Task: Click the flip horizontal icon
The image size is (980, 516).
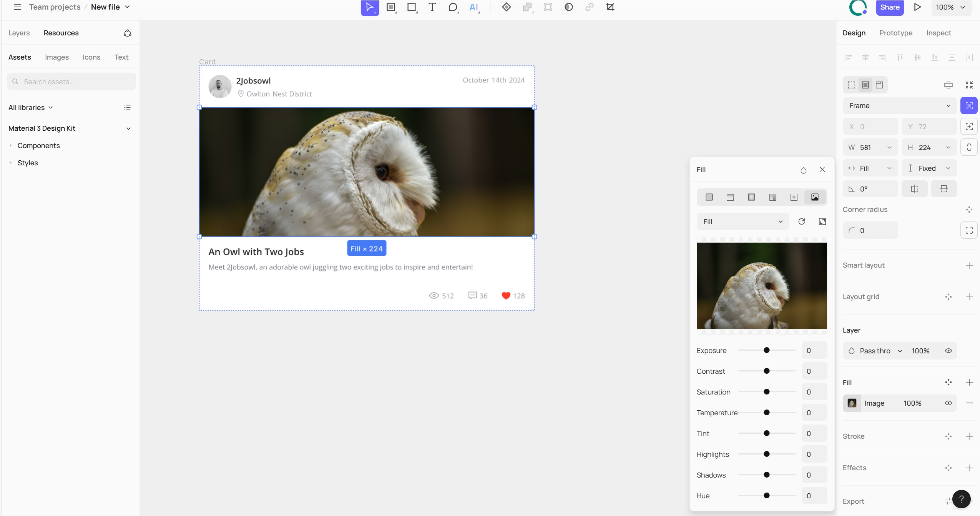Action: coord(914,189)
